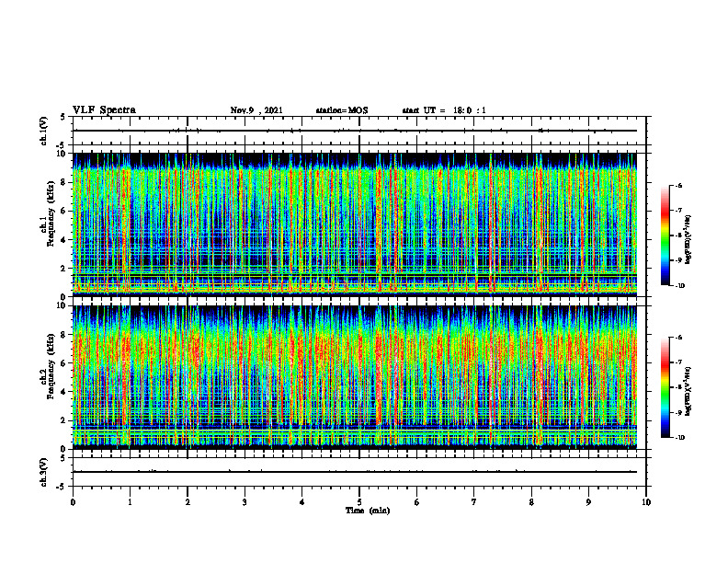Click the "start UT = 18: 0 : 1" text
728x563 pixels.
(444, 110)
